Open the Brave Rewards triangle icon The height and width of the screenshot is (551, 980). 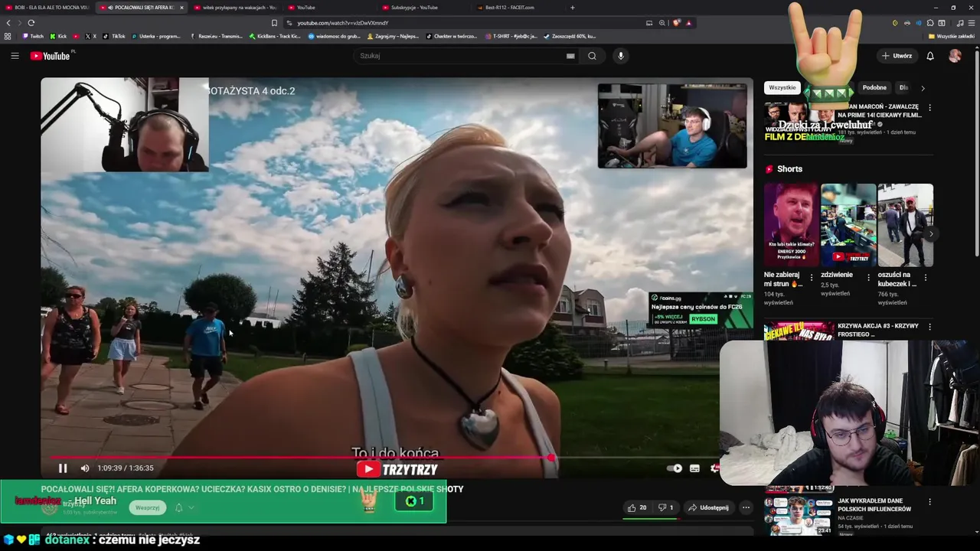coord(688,23)
